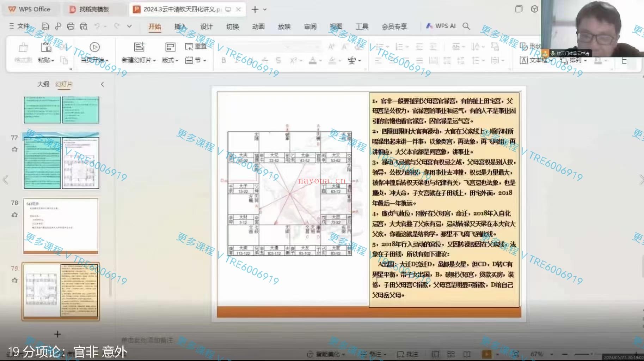
Task: Click the print icon in quick access
Action: click(70, 26)
